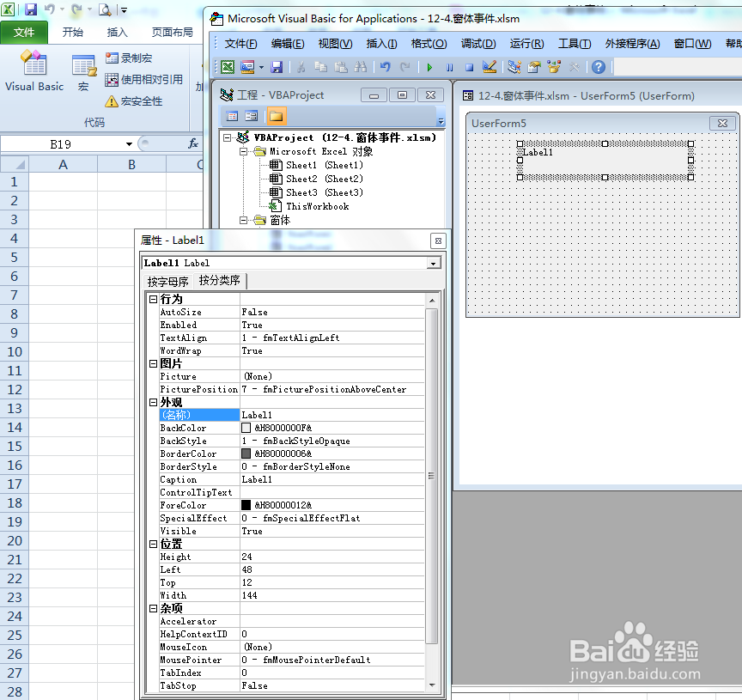
Task: Click Record Macro (录制宏)
Action: 129,58
